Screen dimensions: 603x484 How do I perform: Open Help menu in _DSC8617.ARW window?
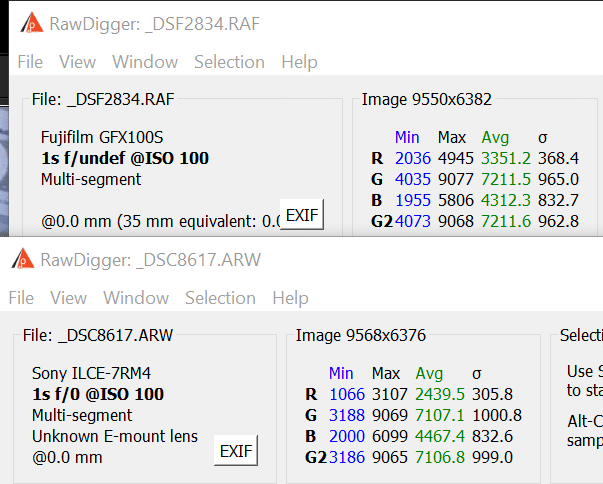click(290, 298)
